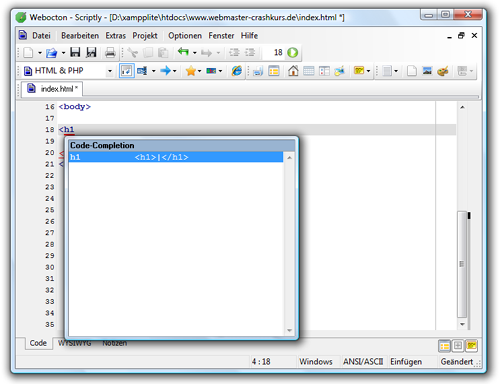Click the Internet Explorer preview icon
The width and height of the screenshot is (500, 384).
tap(237, 71)
